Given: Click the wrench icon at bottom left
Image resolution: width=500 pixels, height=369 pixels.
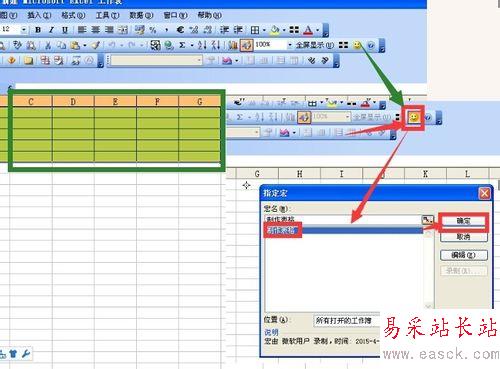Looking at the screenshot, I should pyautogui.click(x=26, y=354).
